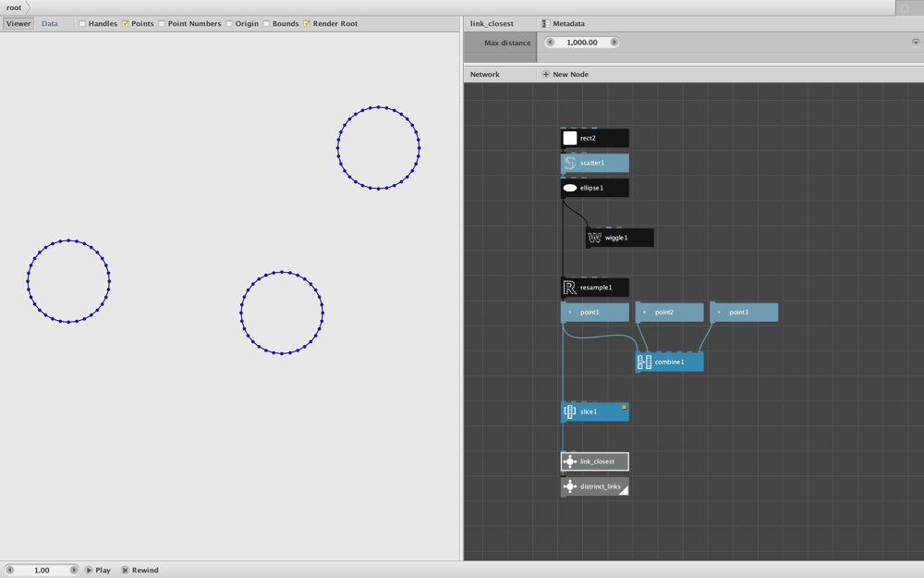The image size is (924, 578).
Task: Click the Max distance label
Action: [x=507, y=43]
